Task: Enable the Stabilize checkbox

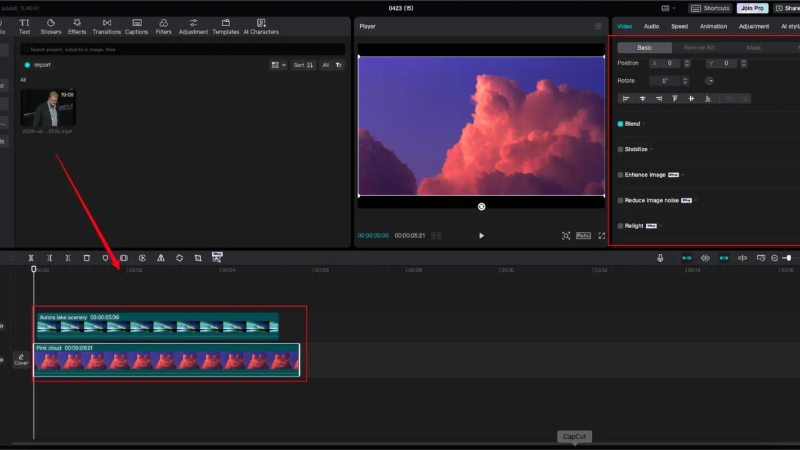Action: pyautogui.click(x=620, y=149)
